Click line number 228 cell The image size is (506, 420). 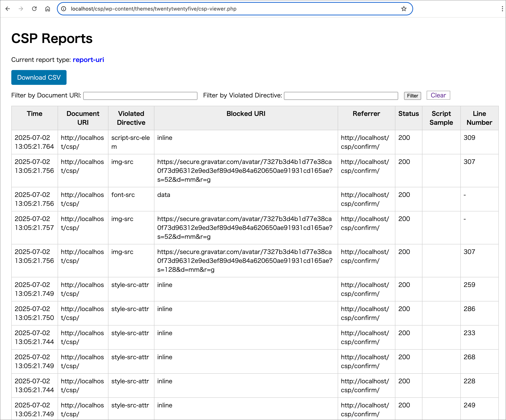tap(479, 386)
